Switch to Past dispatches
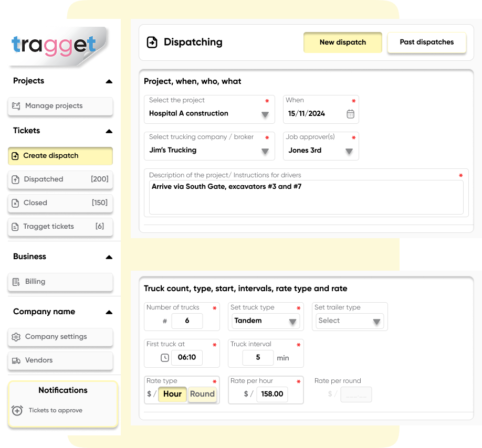Viewport: 482px width, 448px height. (426, 42)
